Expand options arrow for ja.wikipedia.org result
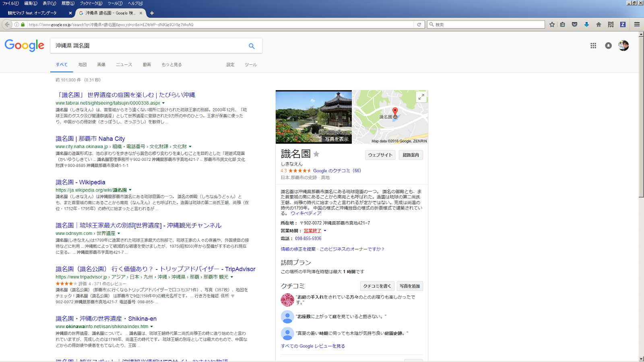The image size is (644, 362). coord(130,190)
